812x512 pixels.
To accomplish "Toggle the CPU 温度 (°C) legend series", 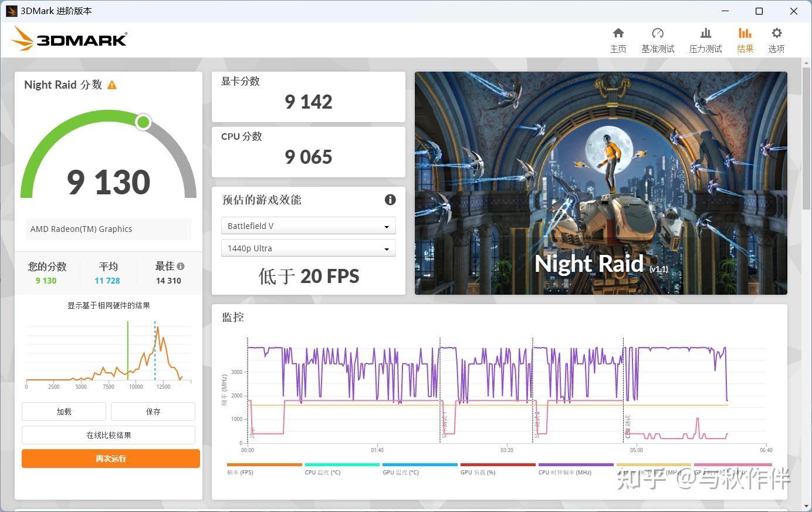I will click(342, 469).
